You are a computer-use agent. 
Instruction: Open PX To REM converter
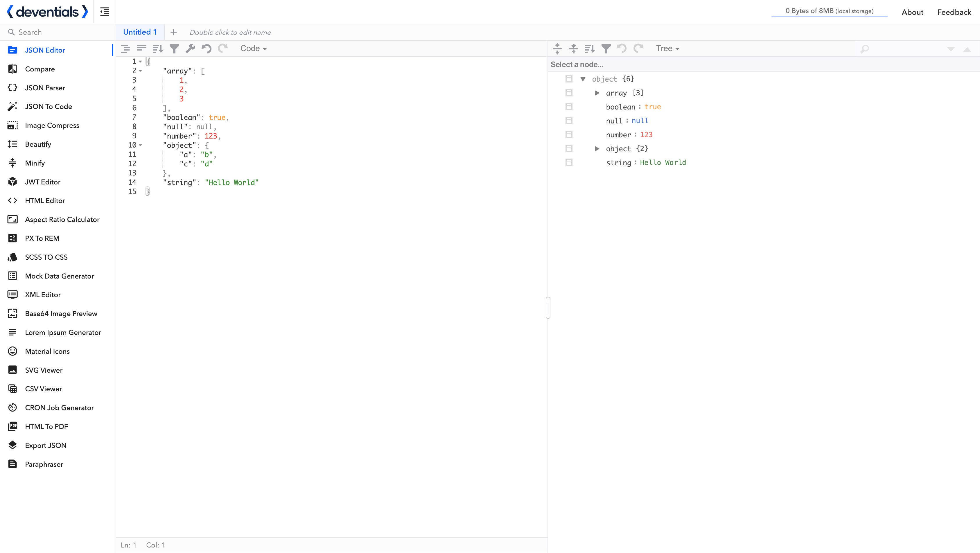[58, 238]
